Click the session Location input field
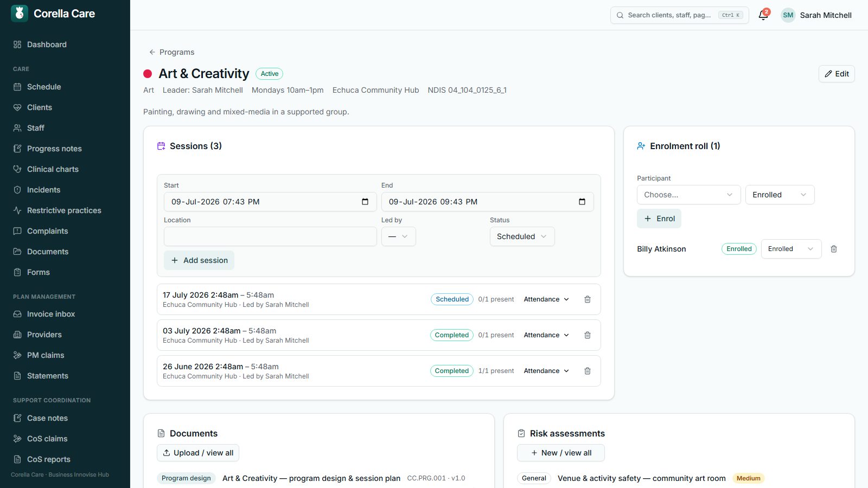The image size is (868, 488). 270,236
